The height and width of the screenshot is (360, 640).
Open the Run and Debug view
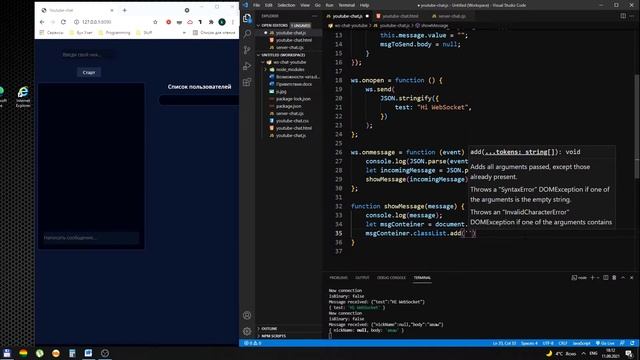pyautogui.click(x=247, y=66)
